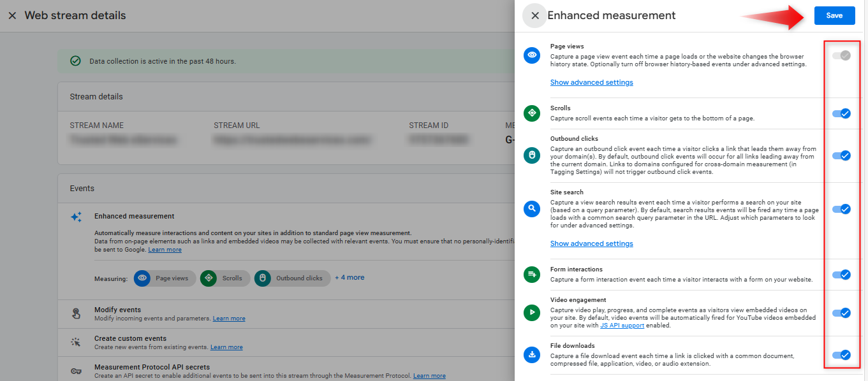Click the 'Enhanced measurement' panel title

coord(612,15)
